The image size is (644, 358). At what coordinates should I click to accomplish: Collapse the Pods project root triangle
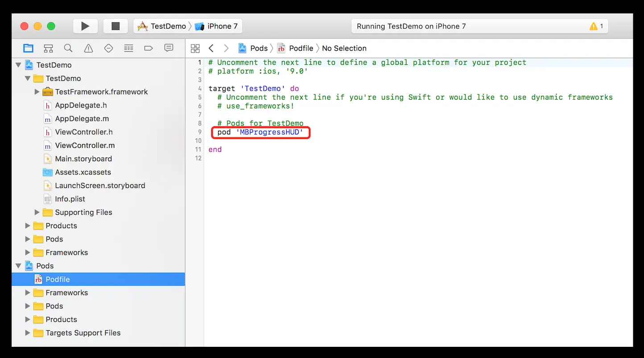(18, 266)
